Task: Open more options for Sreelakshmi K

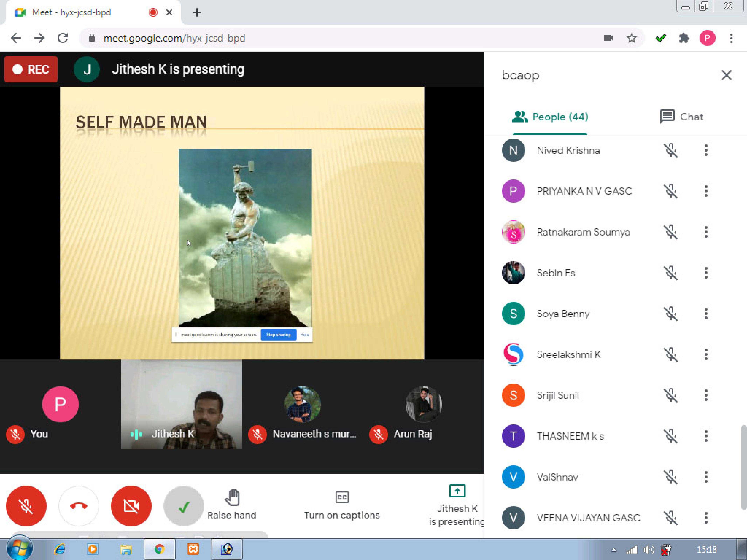Action: point(706,355)
